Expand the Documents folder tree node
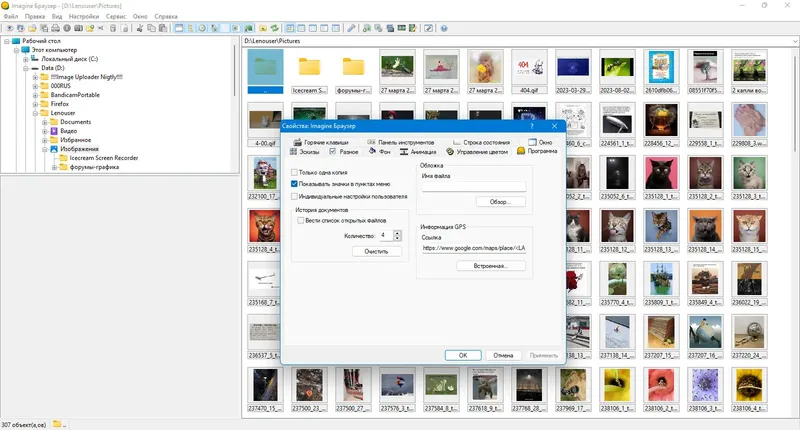The image size is (800, 430). pyautogui.click(x=45, y=122)
